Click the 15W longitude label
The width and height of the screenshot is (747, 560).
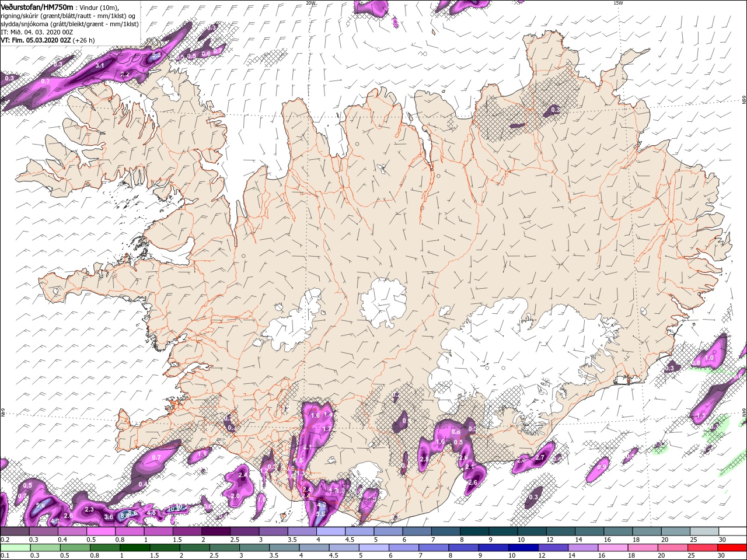click(618, 2)
